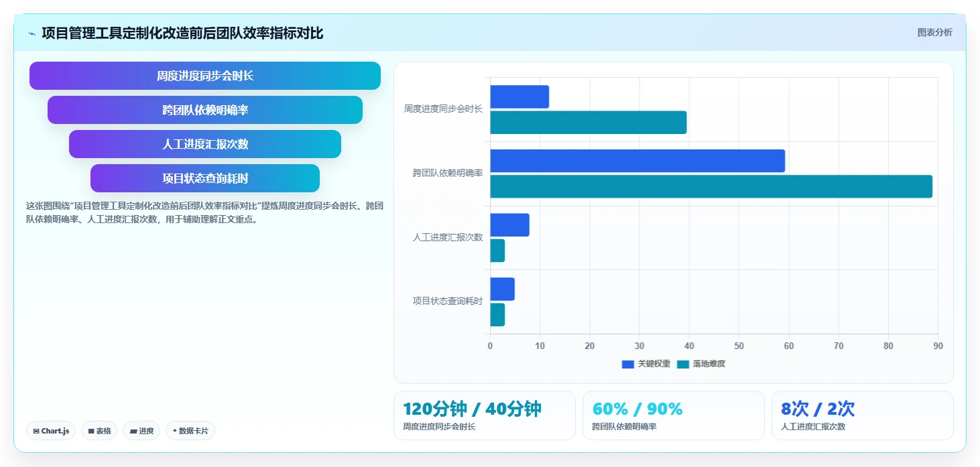Image resolution: width=980 pixels, height=467 pixels.
Task: Click the teal bar for 周度进度同步会时长
Action: [x=589, y=123]
